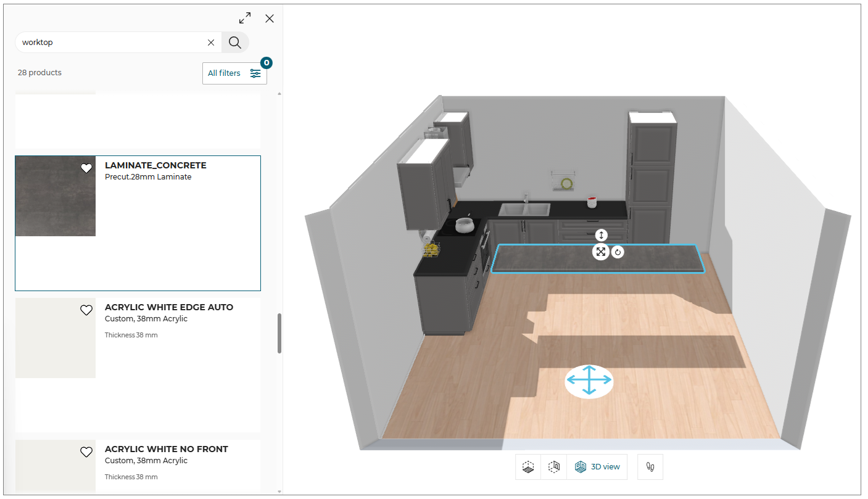This screenshot has height=499, width=868.
Task: Click the rotate handle on selected worktop
Action: pyautogui.click(x=618, y=252)
